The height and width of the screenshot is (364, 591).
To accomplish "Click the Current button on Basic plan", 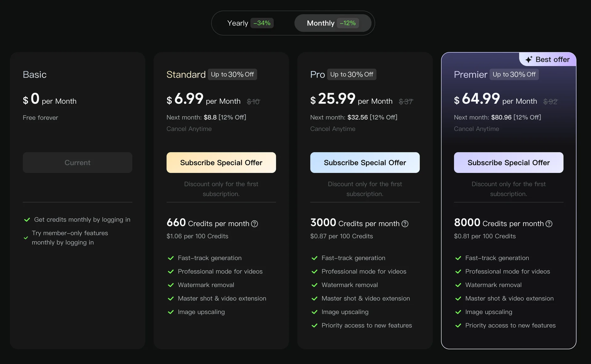I will coord(77,162).
